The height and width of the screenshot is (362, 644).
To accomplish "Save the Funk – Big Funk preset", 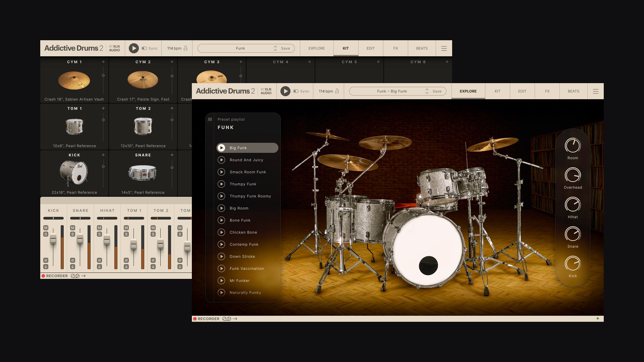I will point(437,91).
